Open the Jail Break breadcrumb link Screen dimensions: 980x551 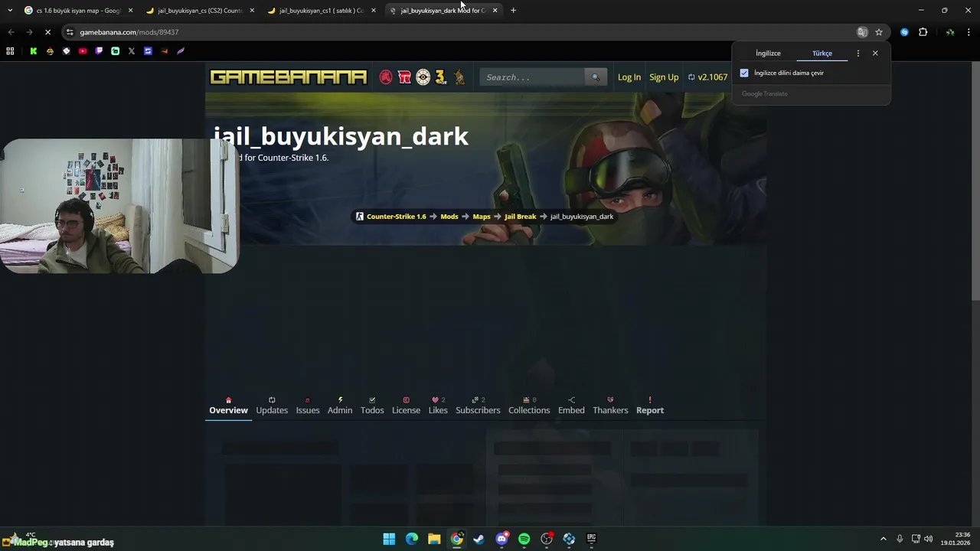[520, 217]
